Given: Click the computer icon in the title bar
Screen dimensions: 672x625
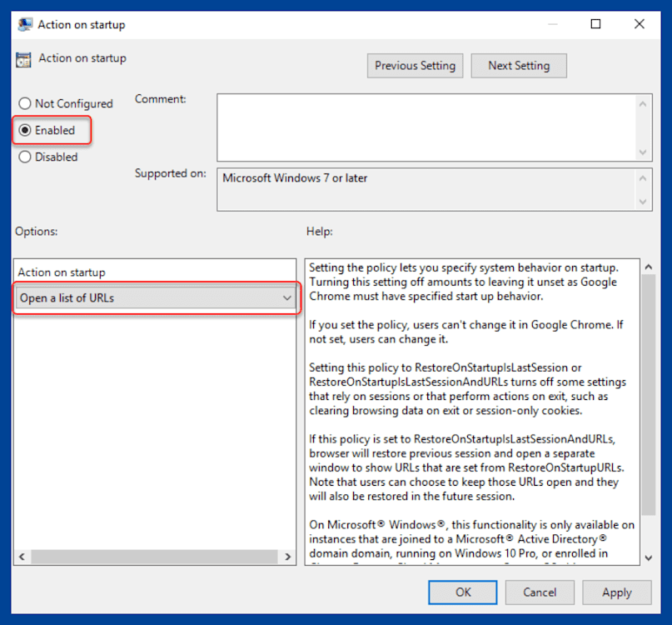Looking at the screenshot, I should click(24, 24).
